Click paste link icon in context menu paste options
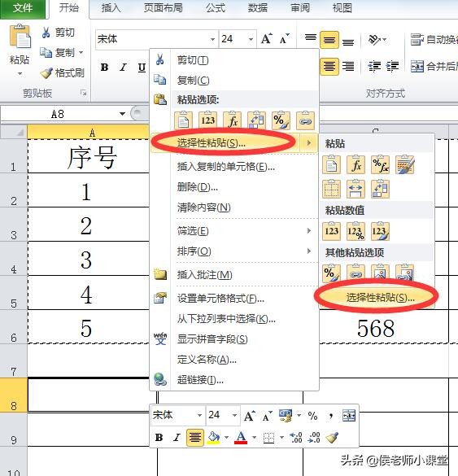The width and height of the screenshot is (458, 476). 305,120
